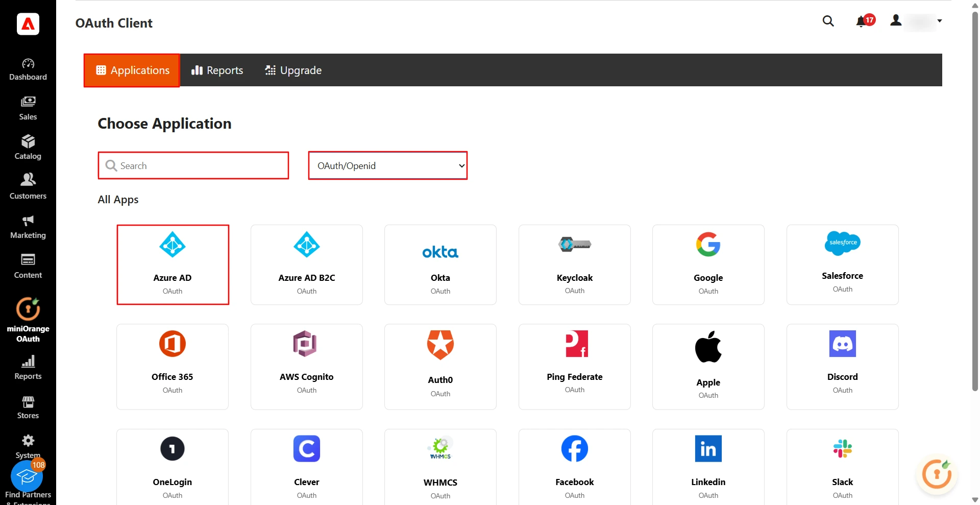
Task: Click the scrollbar down arrow
Action: 975,500
